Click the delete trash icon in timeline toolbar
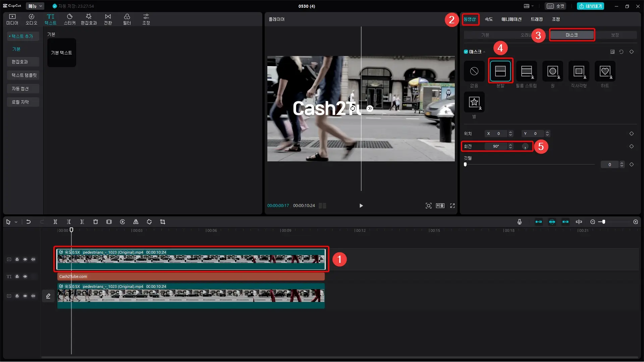Viewport: 644px width, 362px height. click(96, 222)
